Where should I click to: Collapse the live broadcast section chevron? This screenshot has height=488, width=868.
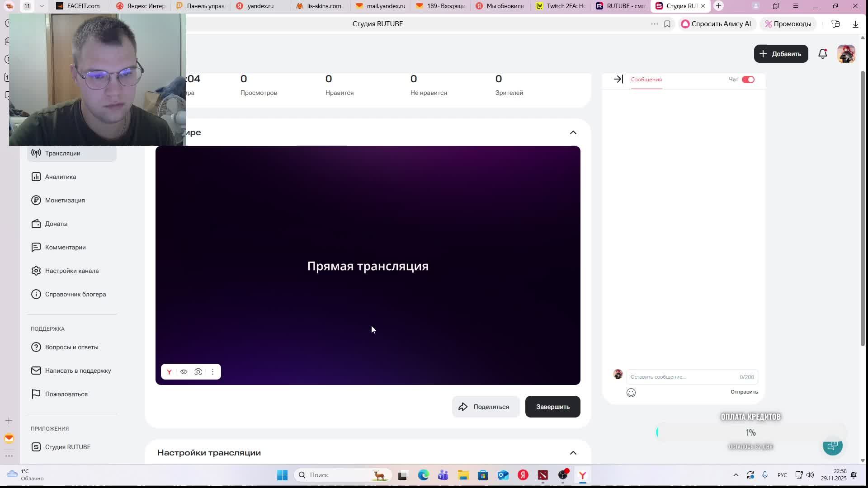click(x=573, y=132)
